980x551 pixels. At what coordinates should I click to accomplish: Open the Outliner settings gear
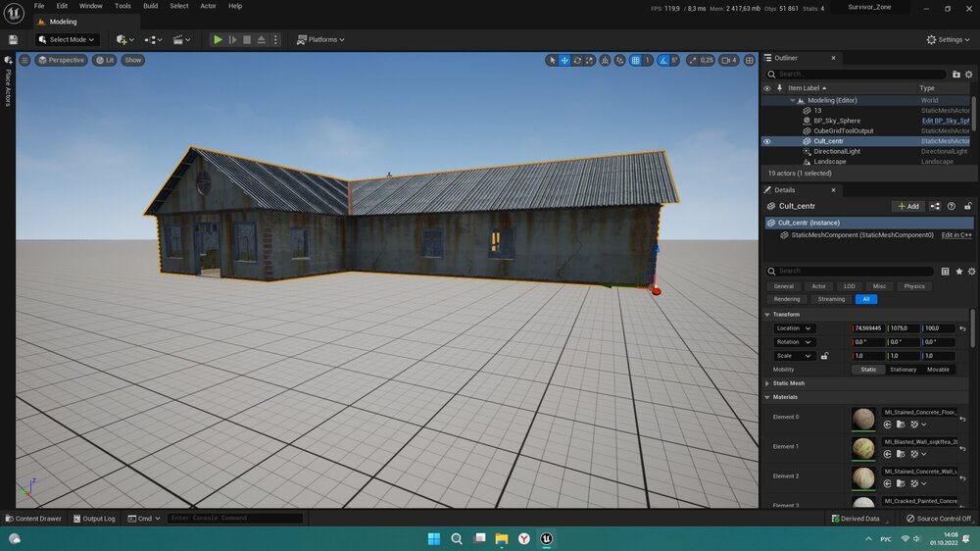pos(971,74)
